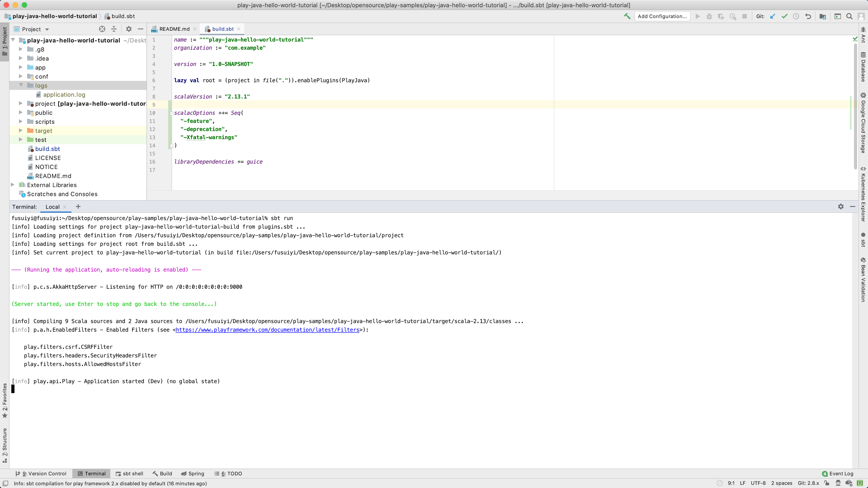Expand the .idea folder

pyautogui.click(x=21, y=58)
